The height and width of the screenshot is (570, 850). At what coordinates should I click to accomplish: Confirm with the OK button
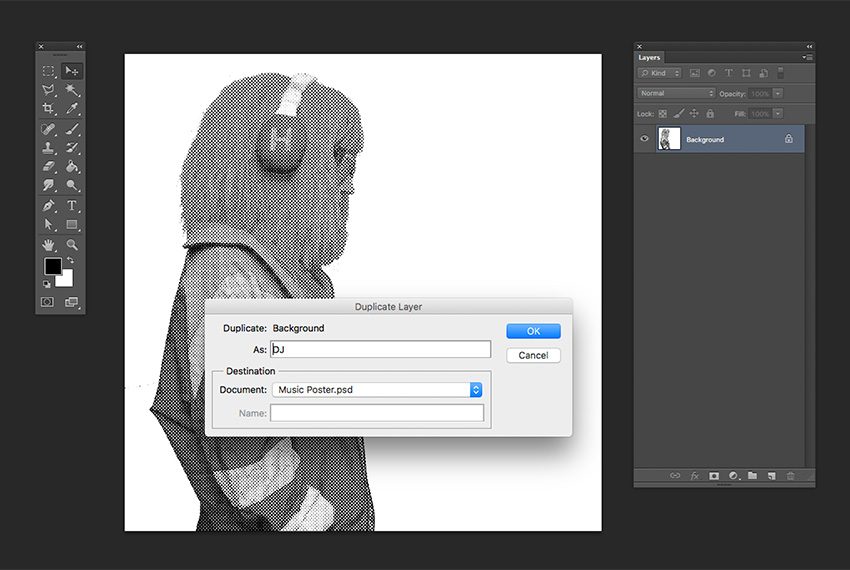tap(533, 331)
